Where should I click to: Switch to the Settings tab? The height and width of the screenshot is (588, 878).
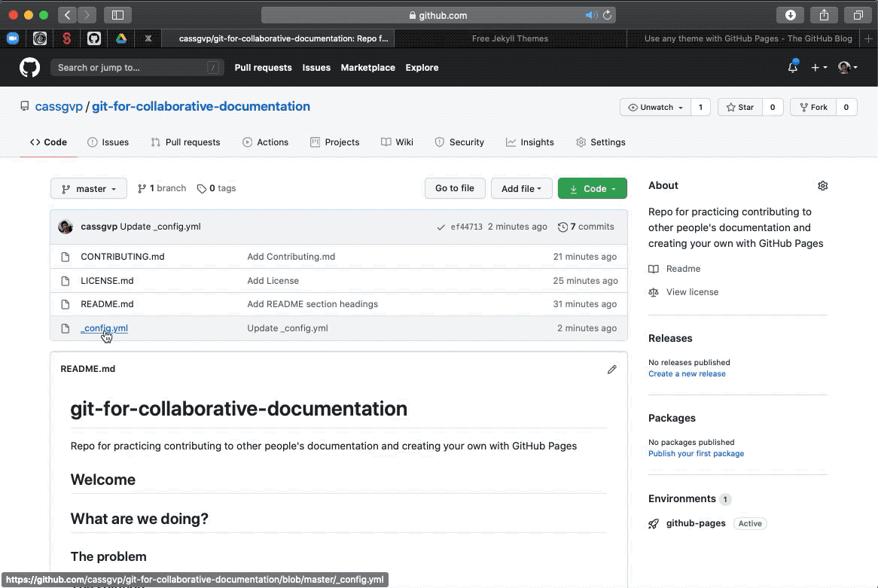pyautogui.click(x=608, y=142)
